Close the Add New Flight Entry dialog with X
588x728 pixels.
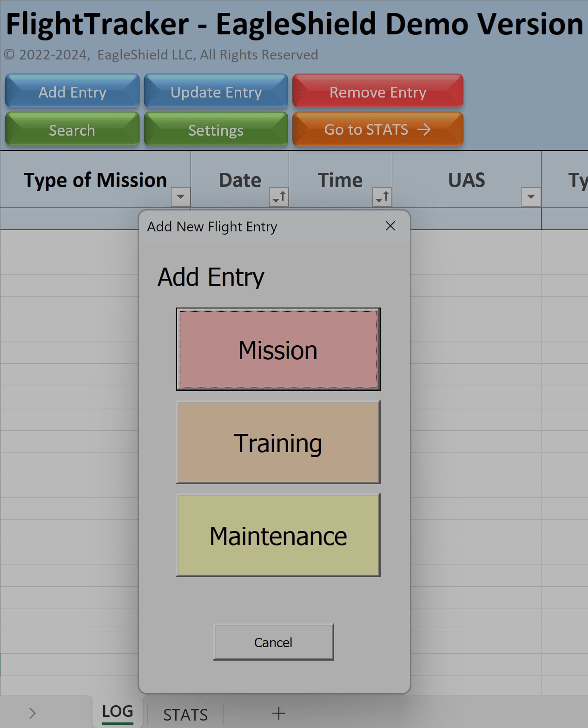[x=390, y=226]
